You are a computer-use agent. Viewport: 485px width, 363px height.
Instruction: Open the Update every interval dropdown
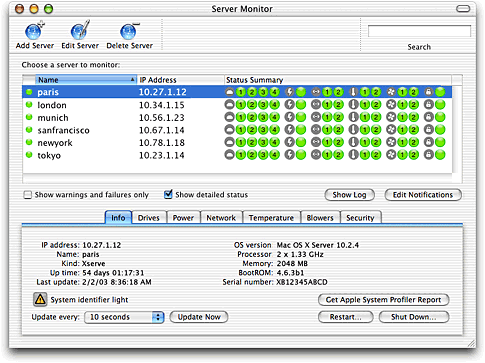click(x=124, y=317)
